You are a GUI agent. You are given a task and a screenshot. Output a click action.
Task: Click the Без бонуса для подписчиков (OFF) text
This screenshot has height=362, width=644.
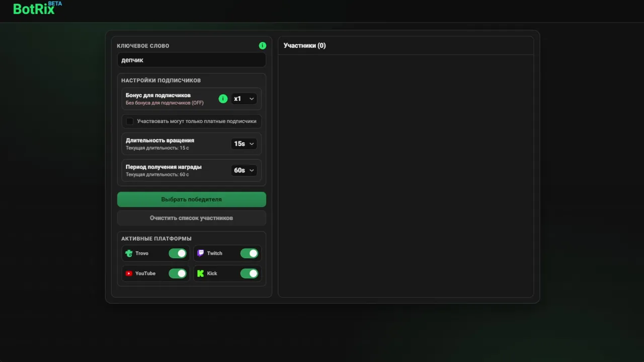(x=165, y=103)
